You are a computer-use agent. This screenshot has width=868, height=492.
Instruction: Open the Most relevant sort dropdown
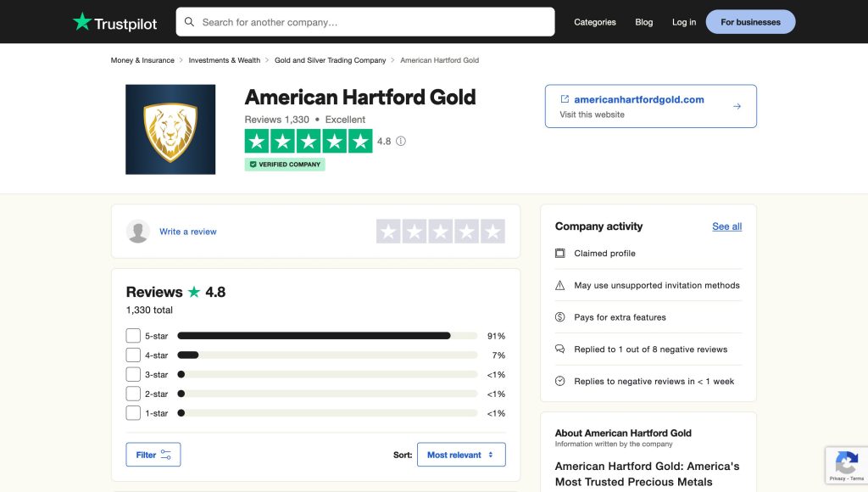tap(461, 455)
